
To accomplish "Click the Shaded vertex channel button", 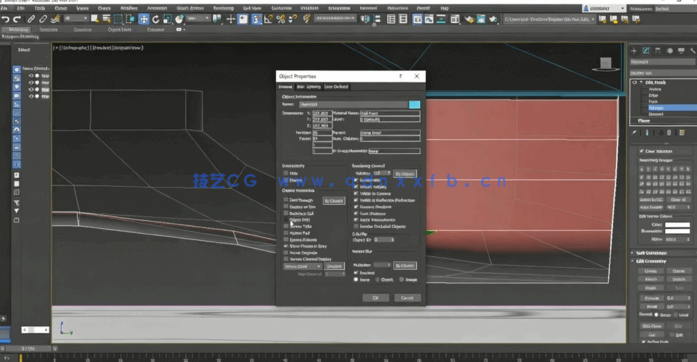I will [334, 266].
